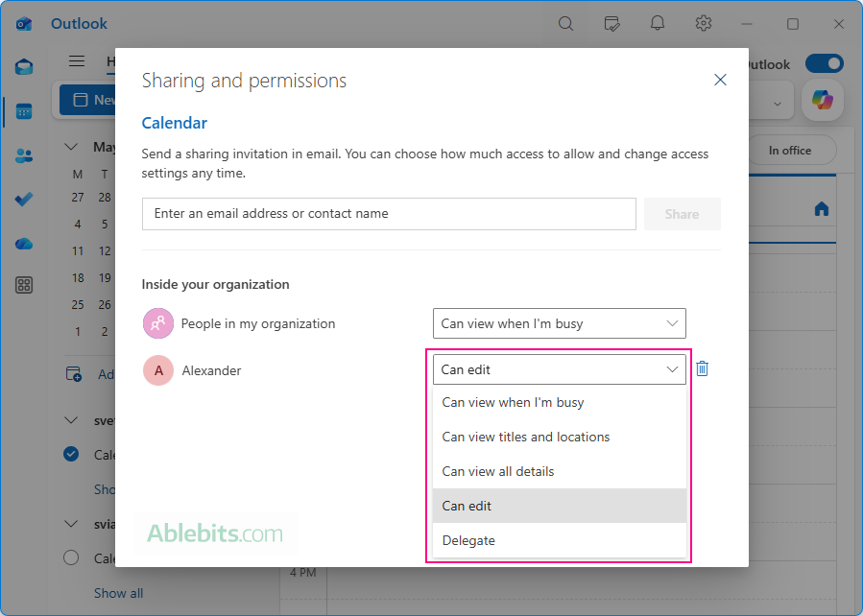Image resolution: width=863 pixels, height=616 pixels.
Task: Click the search magnifier in title bar
Action: click(565, 24)
